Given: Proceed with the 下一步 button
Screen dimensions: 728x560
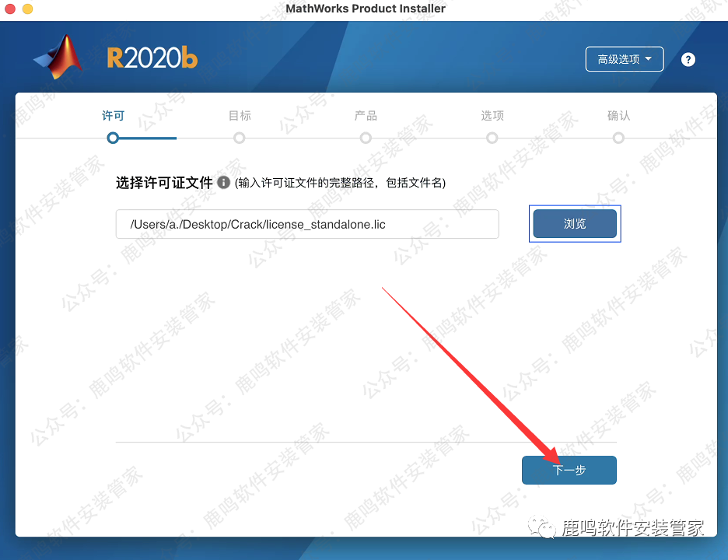Looking at the screenshot, I should (x=569, y=470).
